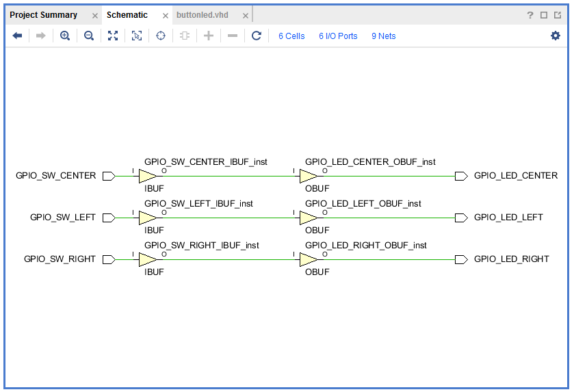The height and width of the screenshot is (392, 574).
Task: Close the Project Summary tab
Action: pyautogui.click(x=95, y=16)
